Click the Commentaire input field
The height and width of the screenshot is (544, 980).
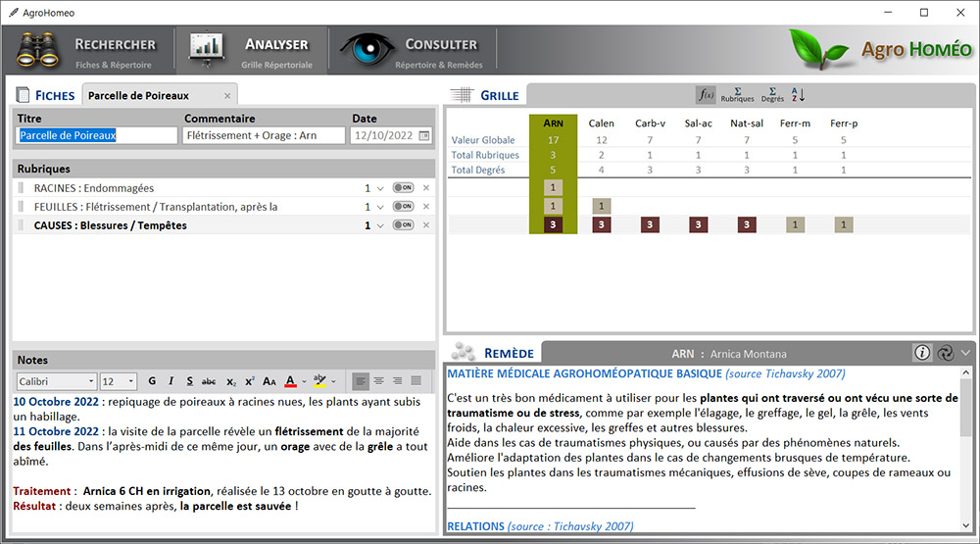click(x=264, y=135)
